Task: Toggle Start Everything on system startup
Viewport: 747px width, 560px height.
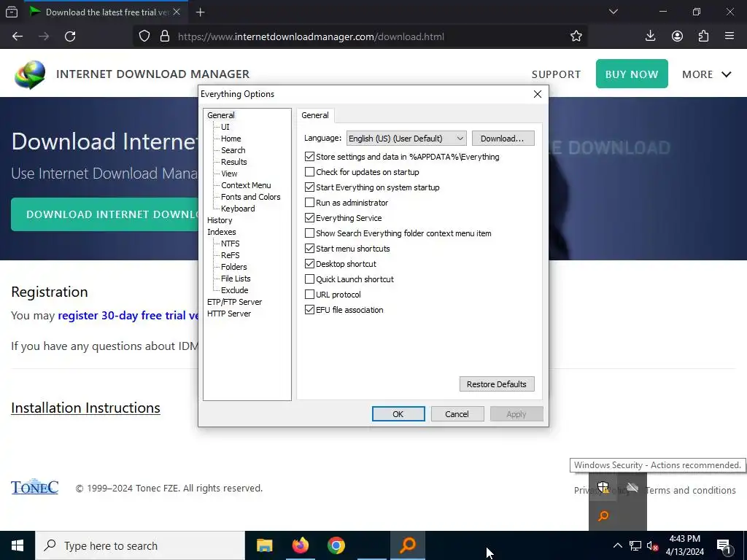Action: pyautogui.click(x=309, y=187)
